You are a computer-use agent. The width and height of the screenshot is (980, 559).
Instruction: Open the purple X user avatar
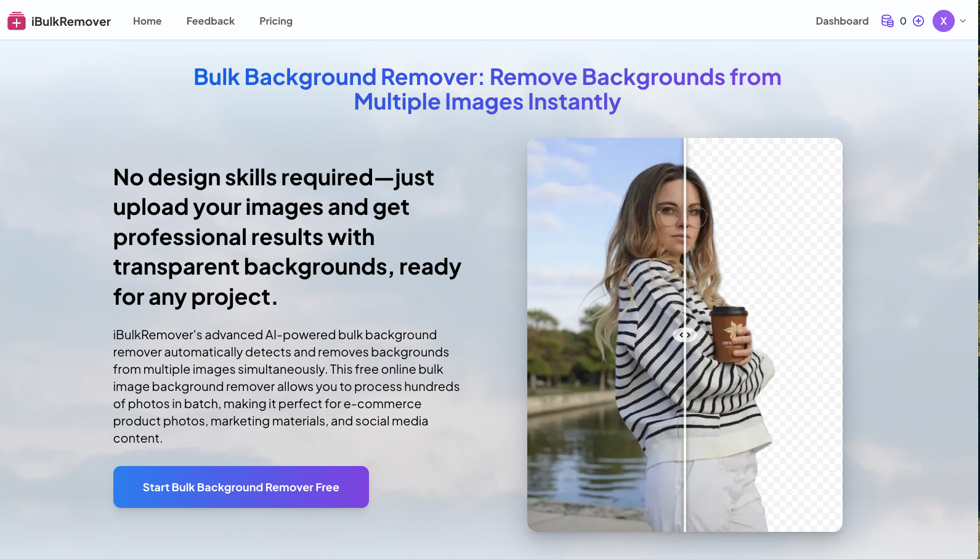[x=943, y=21]
